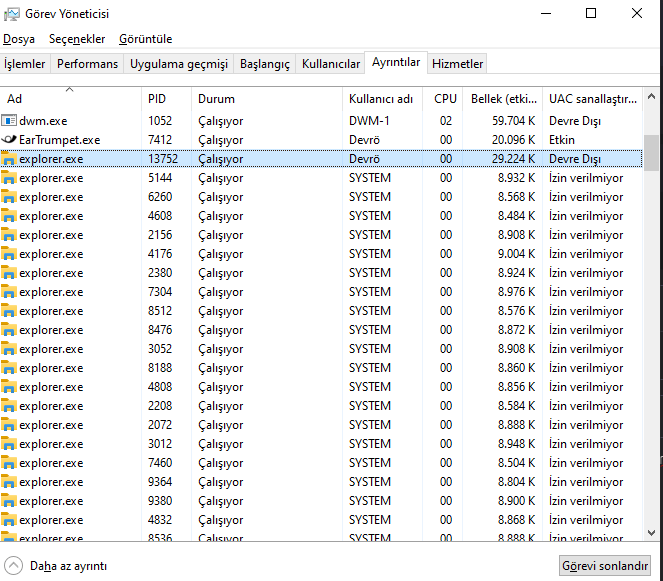663x581 pixels.
Task: Click the DWM-1 user name cell
Action: point(369,121)
